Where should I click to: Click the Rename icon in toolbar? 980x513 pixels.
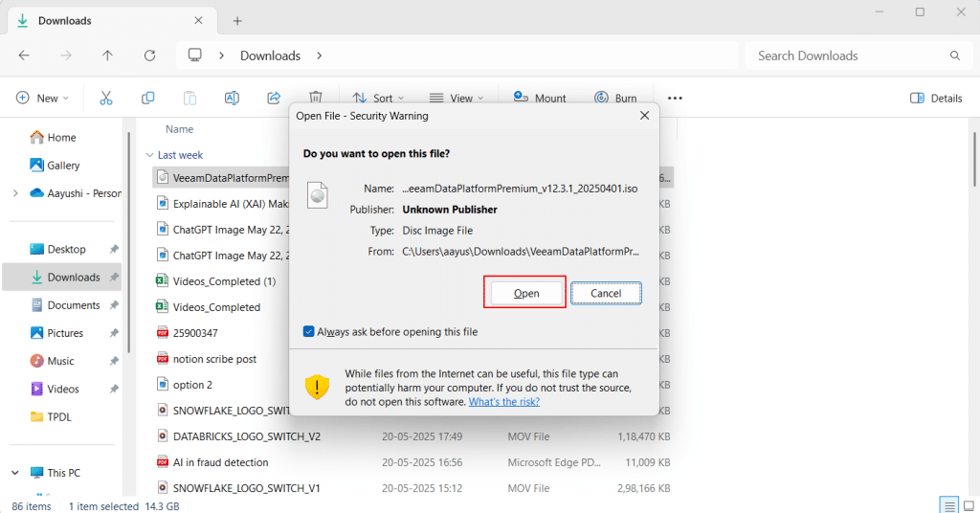click(232, 98)
